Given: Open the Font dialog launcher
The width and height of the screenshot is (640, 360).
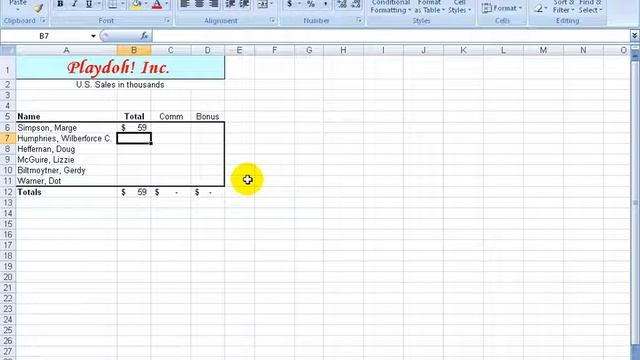Looking at the screenshot, I should pos(167,20).
